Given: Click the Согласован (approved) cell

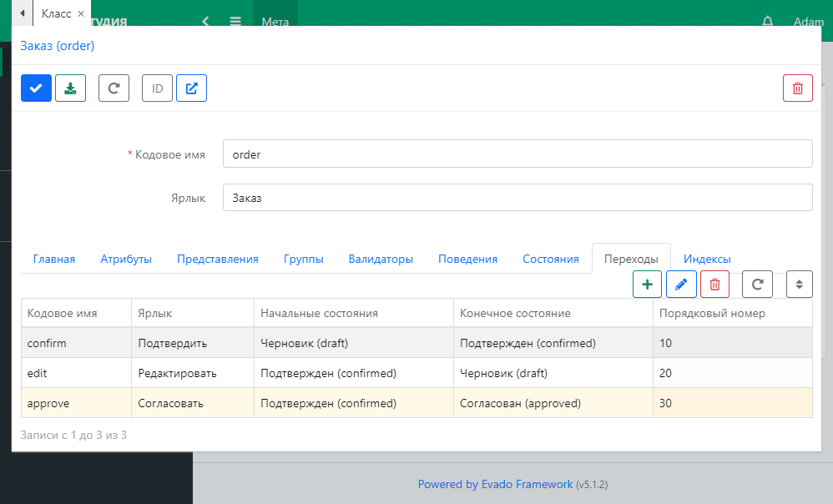Looking at the screenshot, I should tap(553, 403).
